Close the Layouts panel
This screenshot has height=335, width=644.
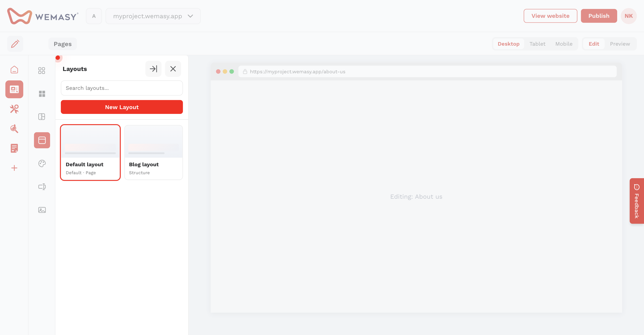tap(173, 69)
